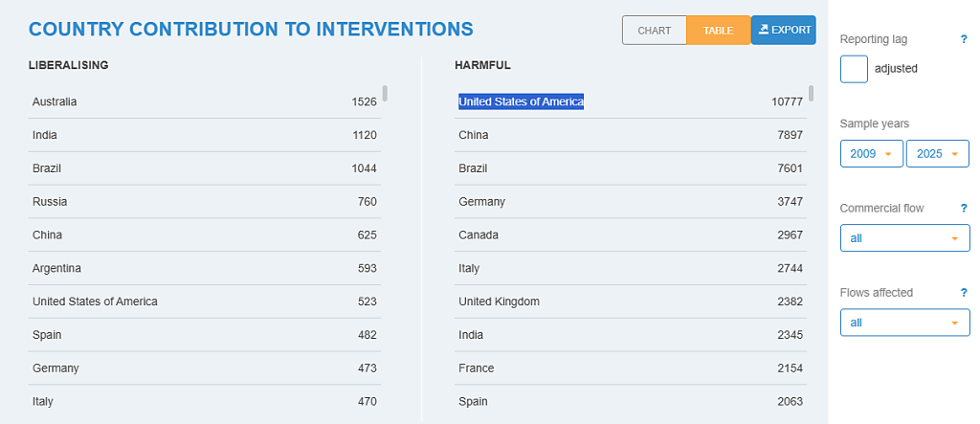Click the Harmful list scrollbar
The height and width of the screenshot is (424, 980).
[x=812, y=93]
